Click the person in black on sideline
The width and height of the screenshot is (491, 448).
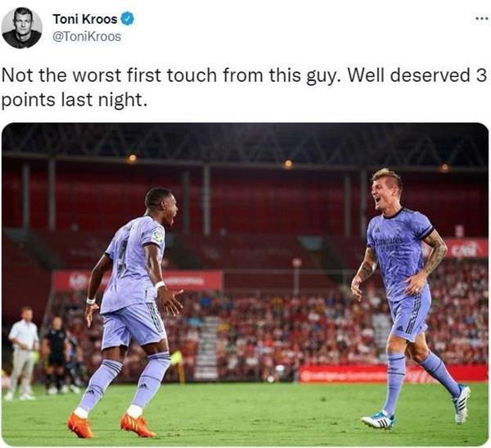[57, 355]
